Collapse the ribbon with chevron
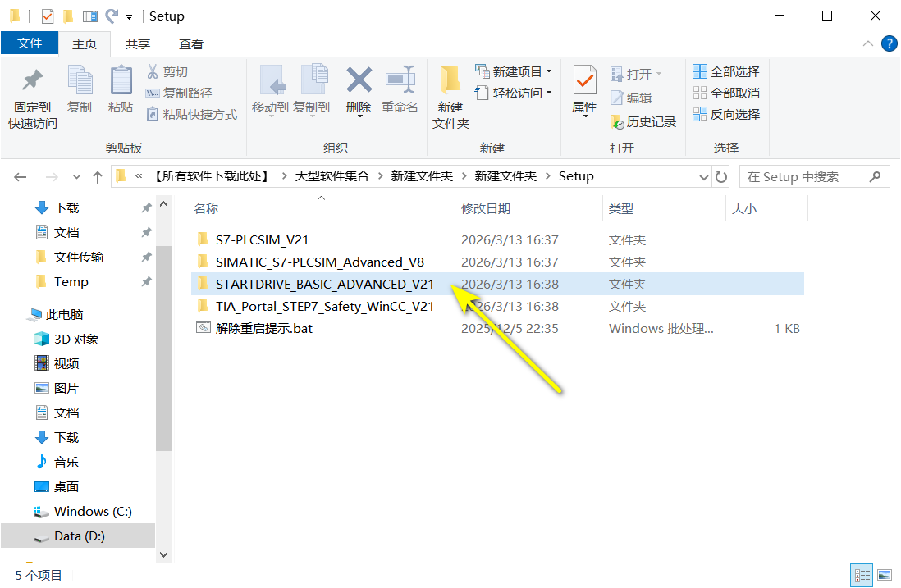This screenshot has height=588, width=901. (868, 43)
